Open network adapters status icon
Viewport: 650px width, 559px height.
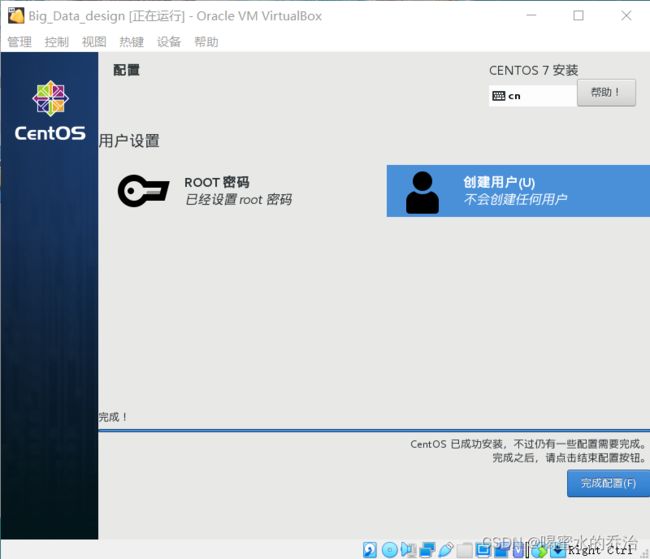427,550
